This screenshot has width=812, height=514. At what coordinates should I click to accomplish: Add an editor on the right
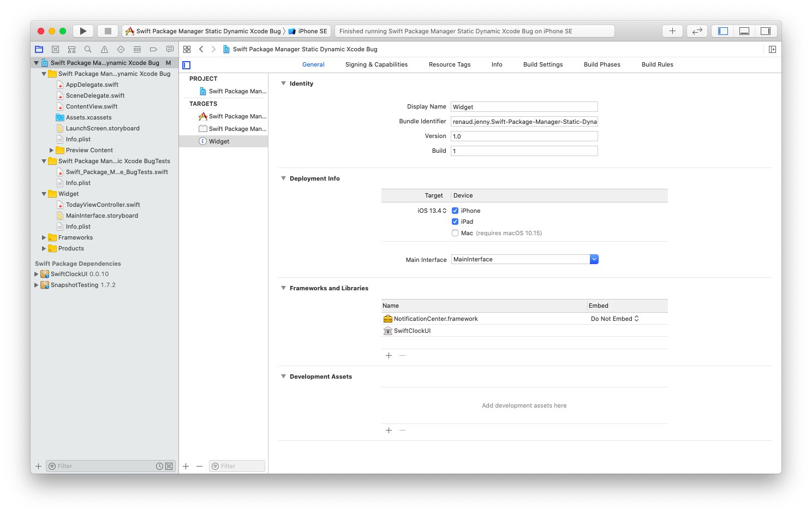772,49
